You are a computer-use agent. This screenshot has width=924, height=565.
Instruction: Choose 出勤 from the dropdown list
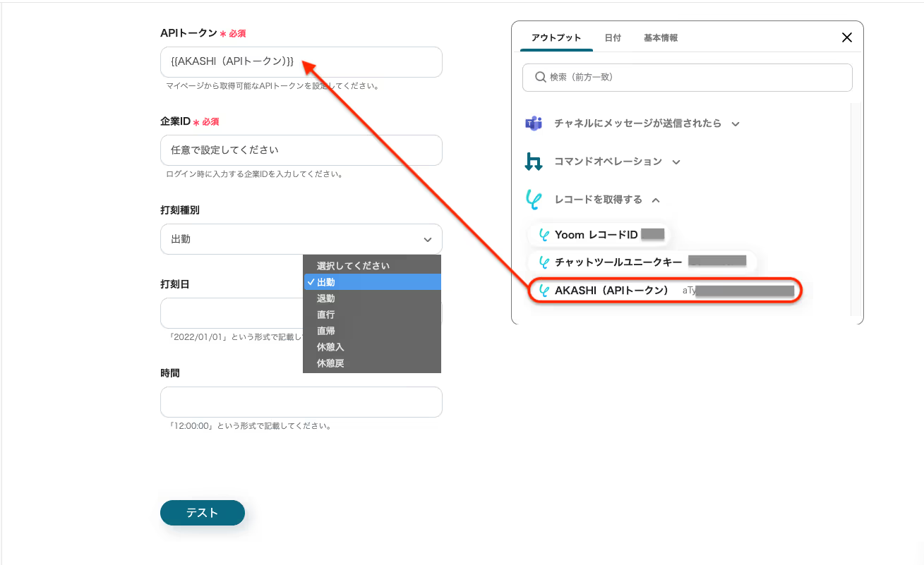[x=372, y=282]
